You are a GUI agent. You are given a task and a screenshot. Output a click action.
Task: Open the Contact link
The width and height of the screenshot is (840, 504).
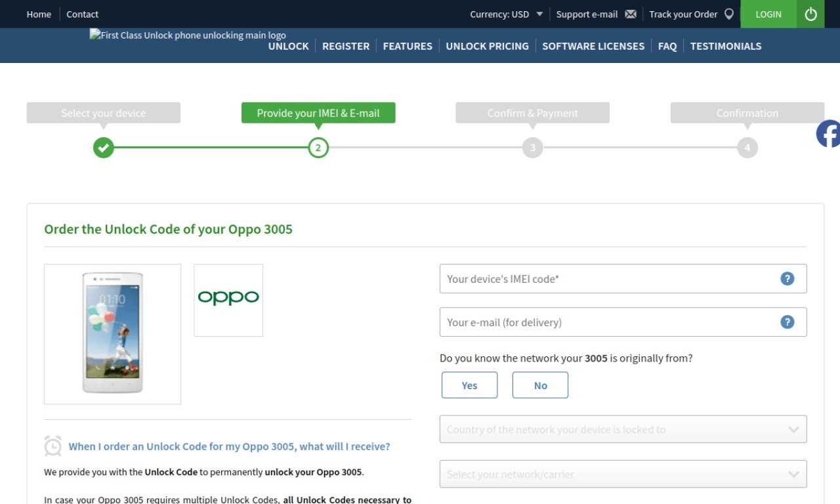82,14
